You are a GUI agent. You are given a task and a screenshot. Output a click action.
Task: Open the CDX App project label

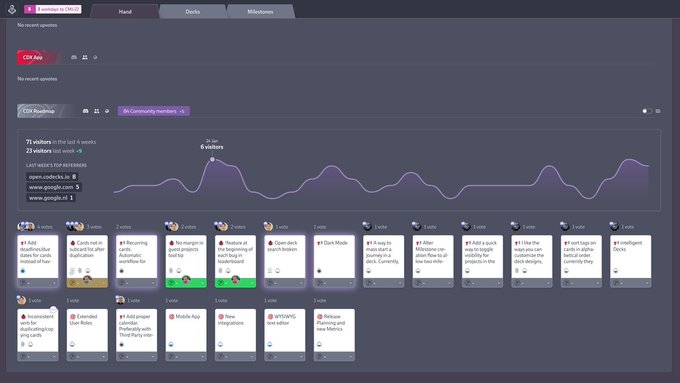pyautogui.click(x=38, y=57)
